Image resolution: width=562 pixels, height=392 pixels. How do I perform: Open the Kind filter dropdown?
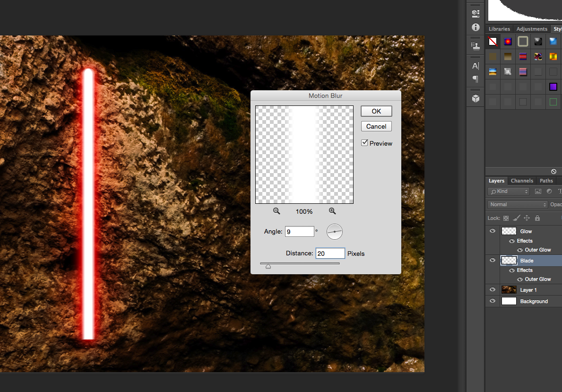pos(508,191)
